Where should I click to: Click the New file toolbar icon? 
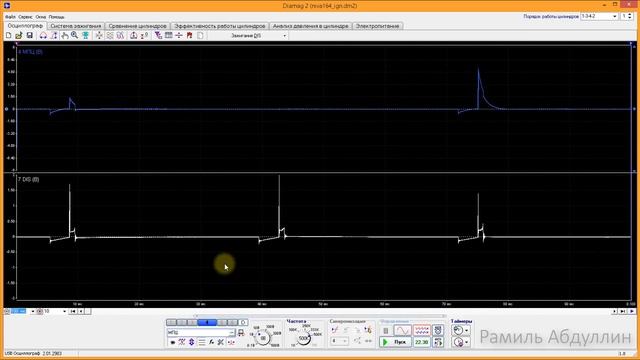click(x=9, y=36)
